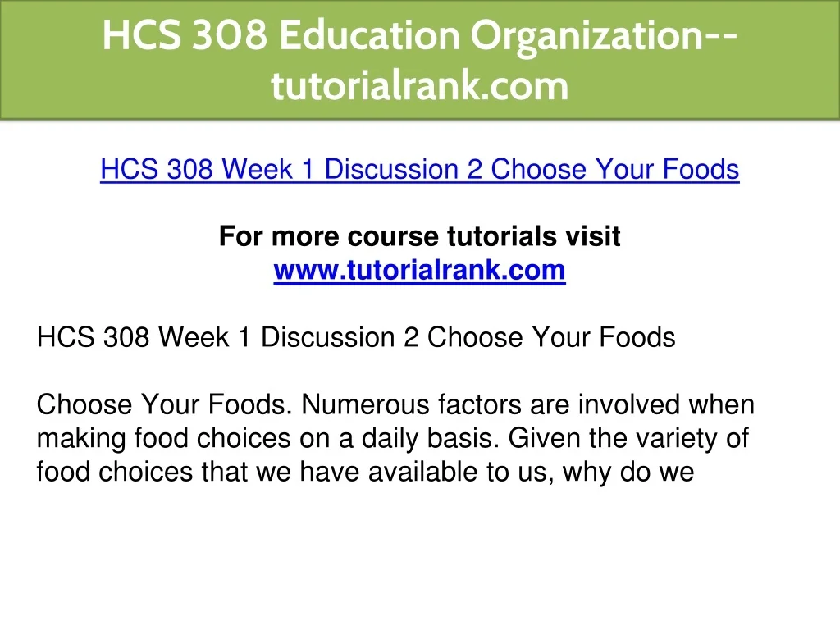The height and width of the screenshot is (630, 840).
Task: Click the empty white area below the paragraph
Action: pyautogui.click(x=419, y=558)
